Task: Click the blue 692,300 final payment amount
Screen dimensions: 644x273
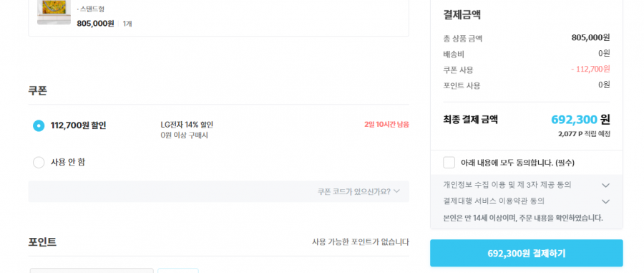Action: (574, 120)
